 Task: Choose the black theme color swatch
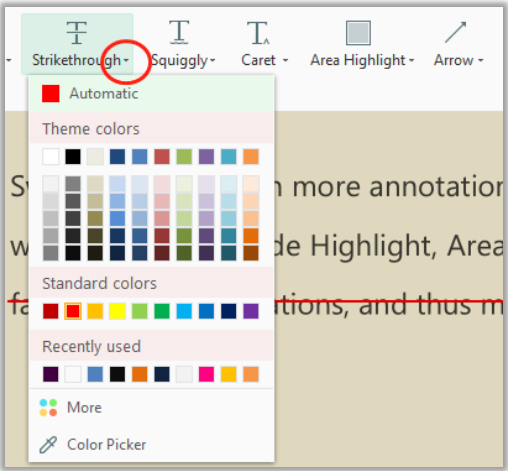pyautogui.click(x=73, y=157)
